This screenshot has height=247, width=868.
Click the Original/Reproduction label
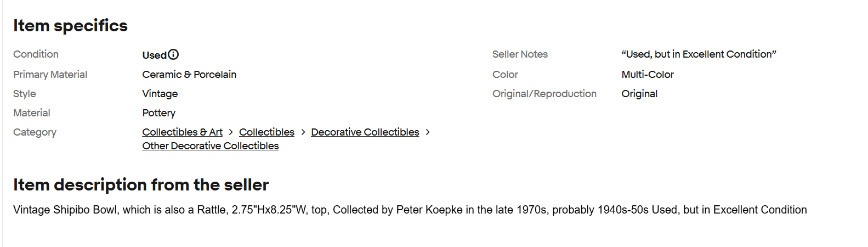point(544,94)
